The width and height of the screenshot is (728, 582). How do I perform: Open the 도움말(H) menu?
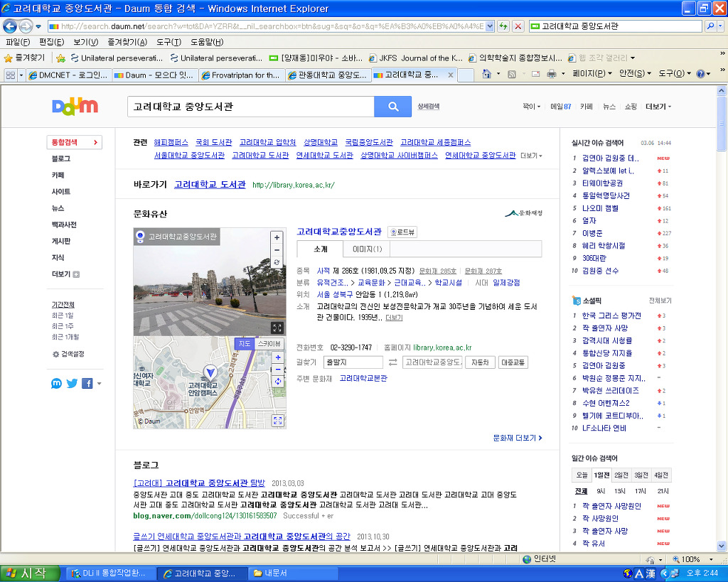[207, 42]
